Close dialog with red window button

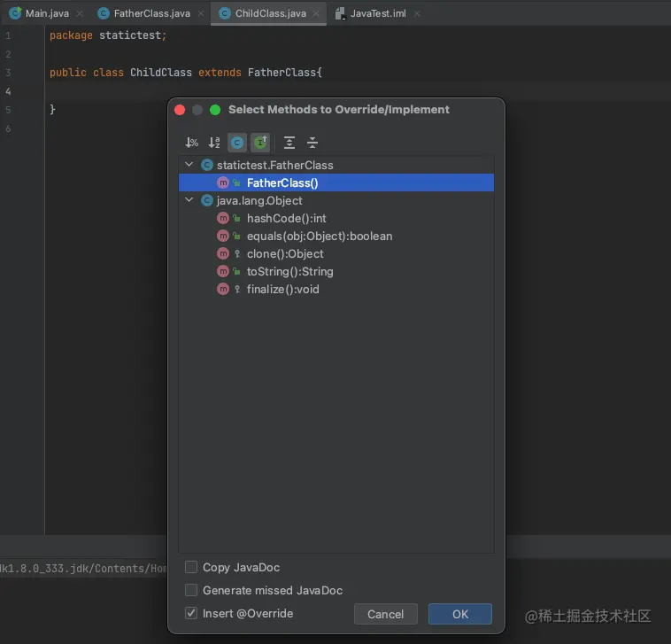tap(180, 110)
